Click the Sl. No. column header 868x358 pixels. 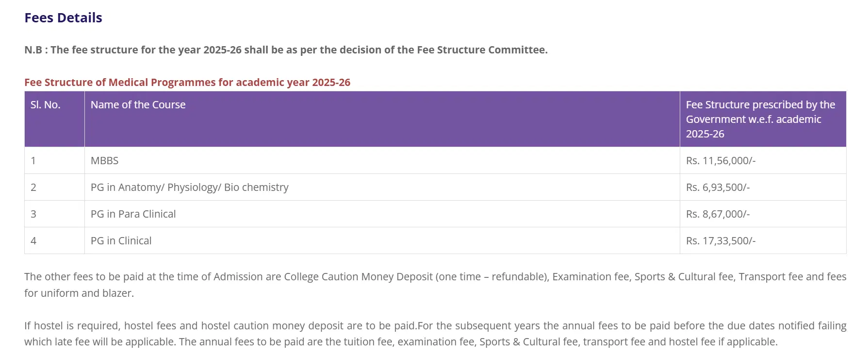46,105
